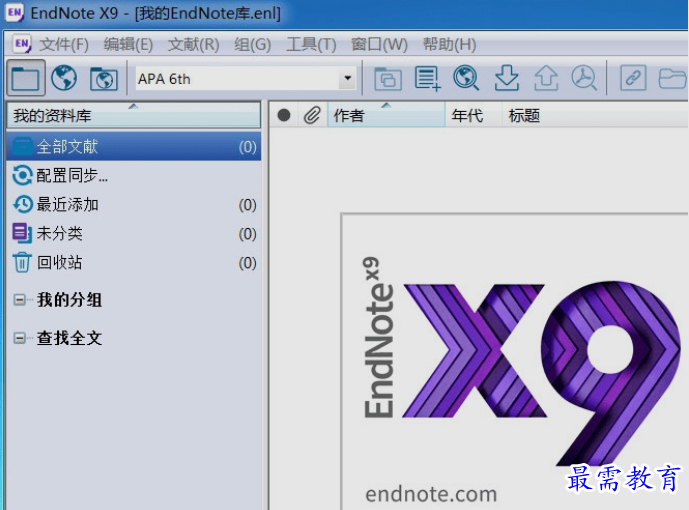
Task: Click the clock icon beside 最近添加
Action: 22,205
